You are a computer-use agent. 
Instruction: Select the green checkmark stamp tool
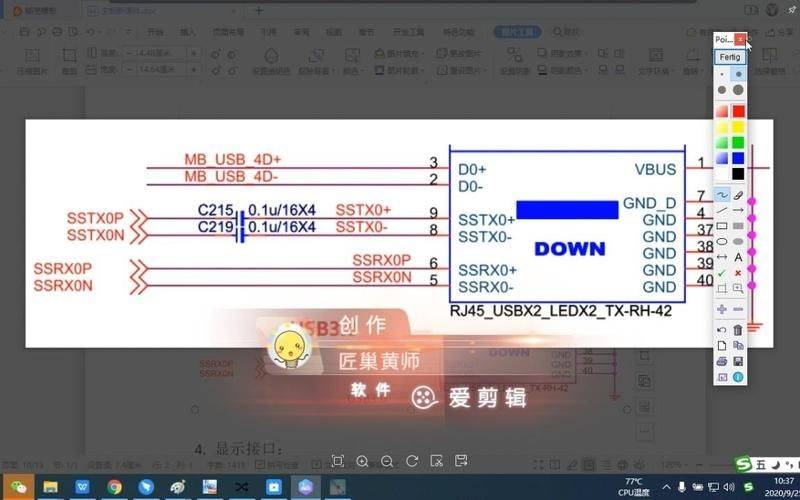point(721,273)
